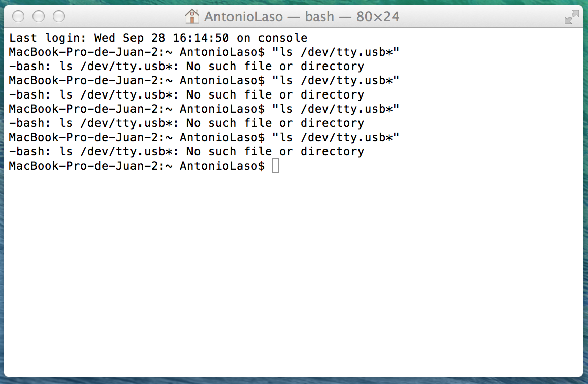Click the first No such file or directory message
The height and width of the screenshot is (384, 588).
click(275, 67)
